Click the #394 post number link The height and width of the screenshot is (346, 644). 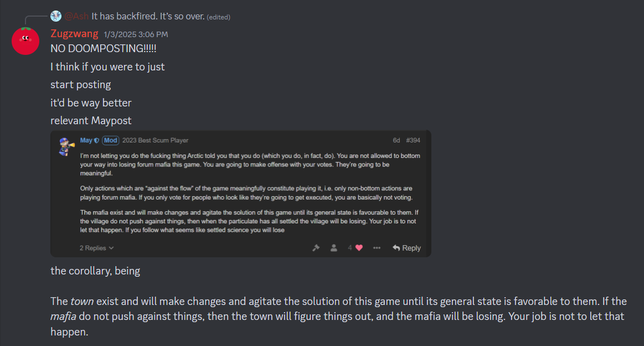pyautogui.click(x=413, y=141)
